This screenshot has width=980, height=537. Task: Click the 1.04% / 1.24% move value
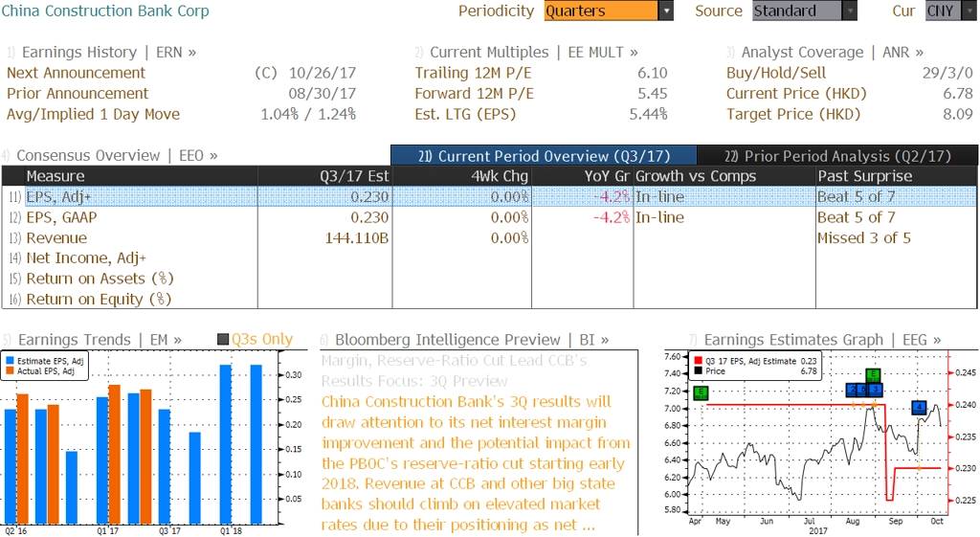[x=308, y=114]
